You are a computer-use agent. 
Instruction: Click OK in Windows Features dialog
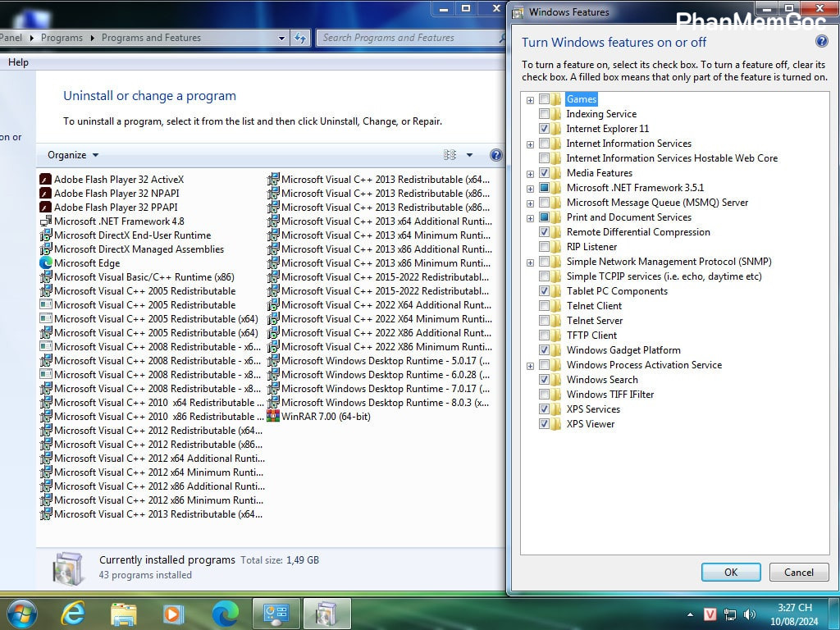point(730,573)
